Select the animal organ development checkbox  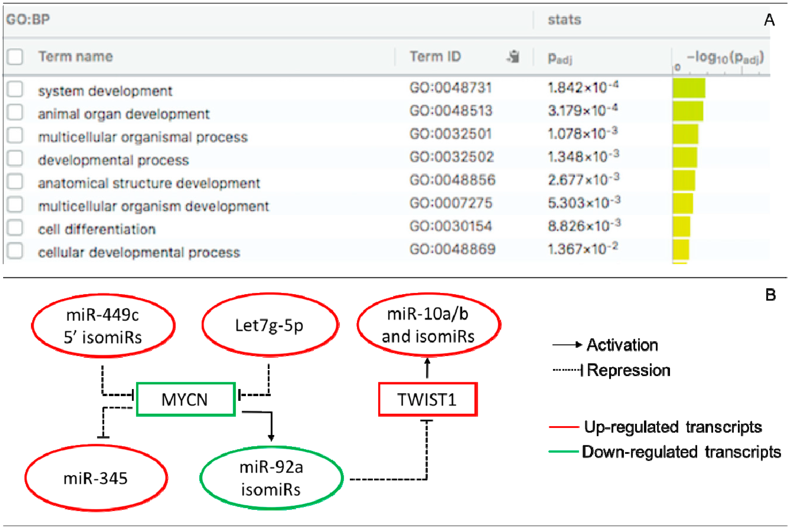15,112
